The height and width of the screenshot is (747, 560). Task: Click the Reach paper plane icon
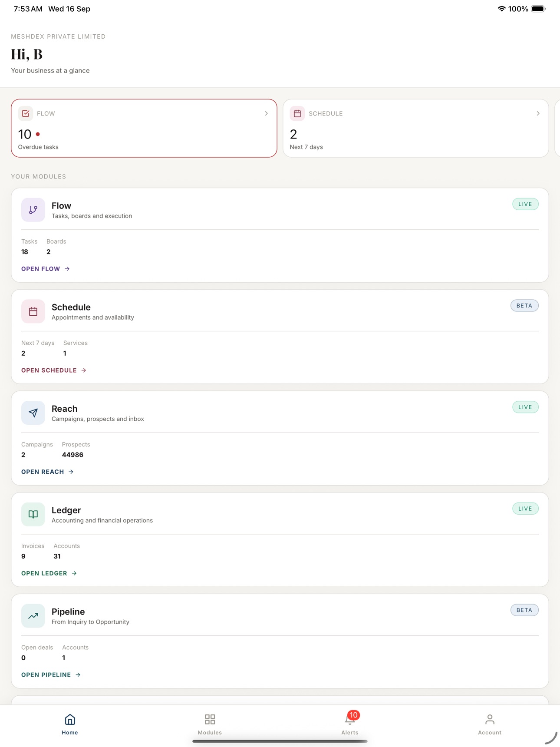(x=33, y=413)
